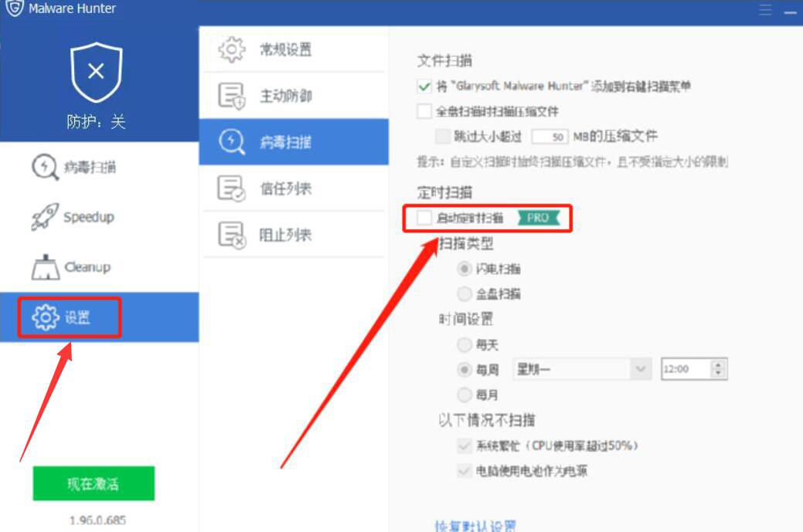Select the 每天 radio button
Image resolution: width=803 pixels, height=532 pixels.
pos(464,345)
